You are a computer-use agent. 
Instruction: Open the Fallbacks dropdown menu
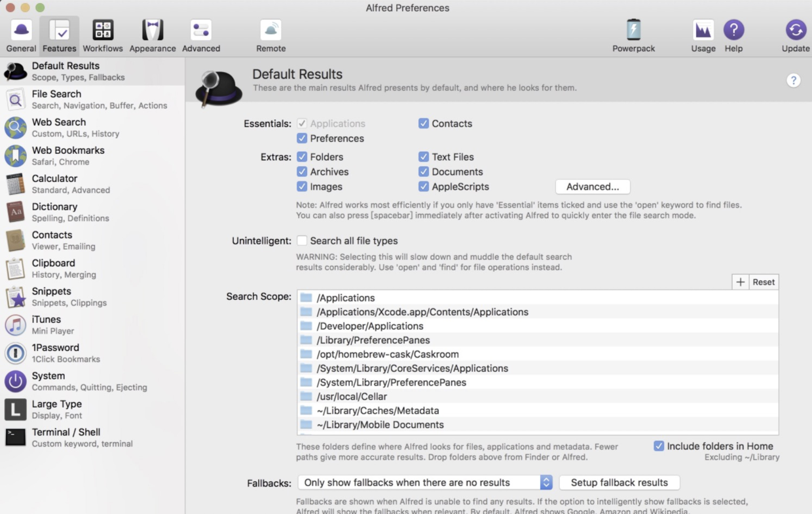click(425, 483)
